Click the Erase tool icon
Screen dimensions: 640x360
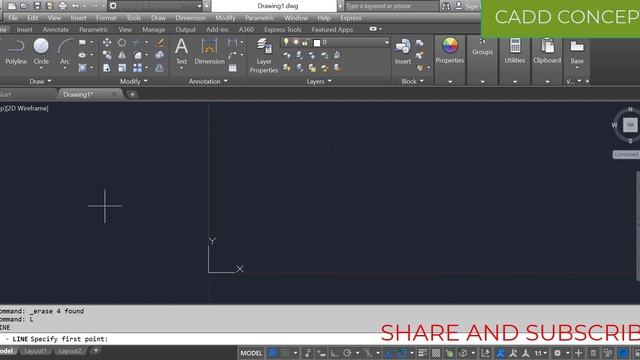[x=160, y=42]
